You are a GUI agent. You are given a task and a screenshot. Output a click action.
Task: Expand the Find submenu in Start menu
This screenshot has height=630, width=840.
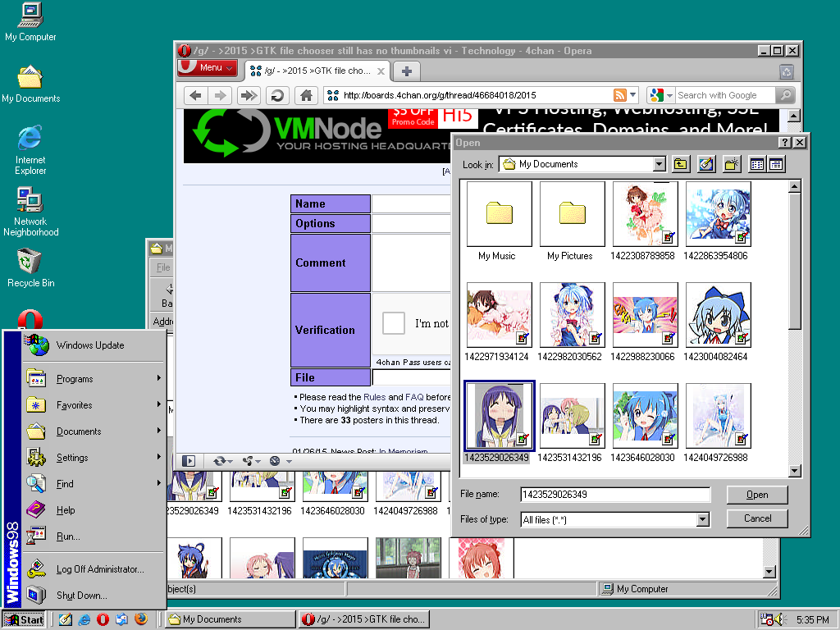coord(94,484)
